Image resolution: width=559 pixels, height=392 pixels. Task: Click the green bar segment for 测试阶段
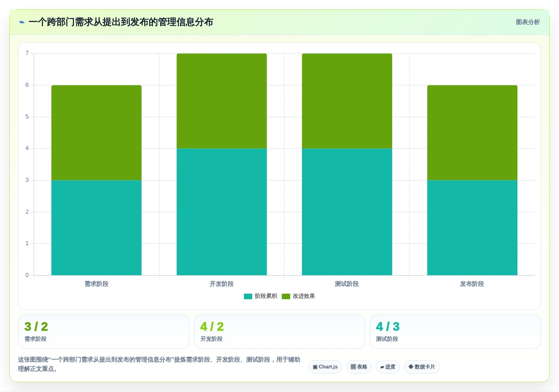347,101
